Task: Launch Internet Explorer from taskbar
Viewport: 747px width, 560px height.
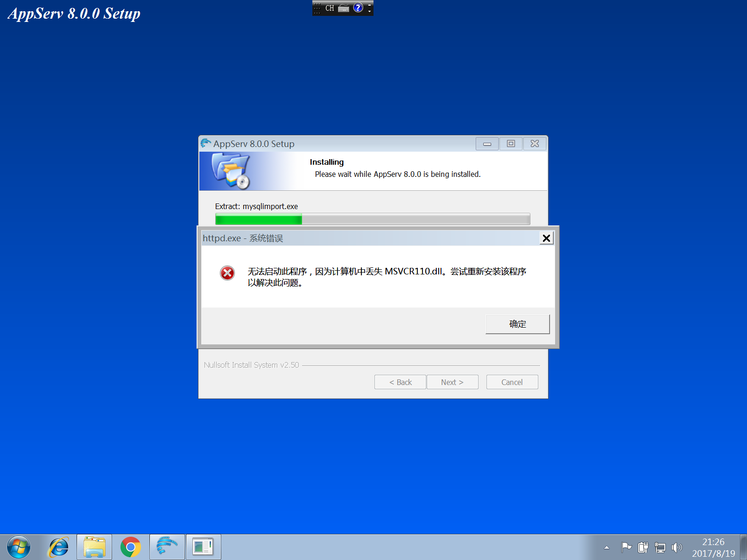Action: pos(58,547)
